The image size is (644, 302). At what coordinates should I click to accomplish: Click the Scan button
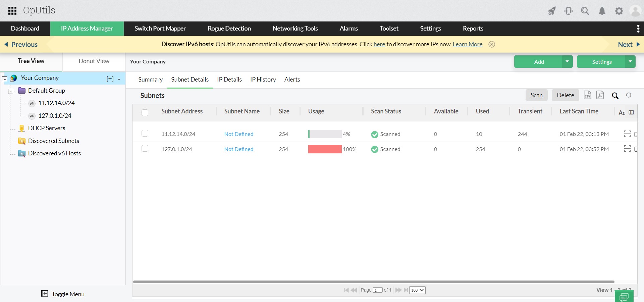536,95
